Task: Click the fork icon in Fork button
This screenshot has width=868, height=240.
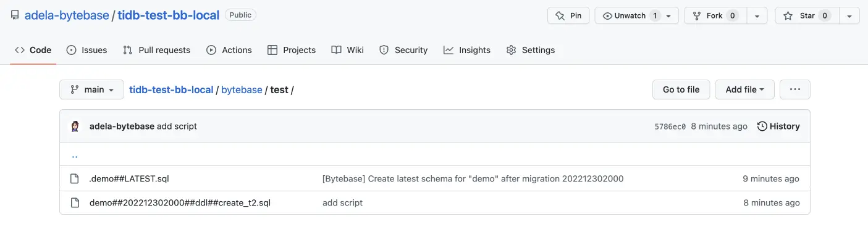Action: [697, 16]
